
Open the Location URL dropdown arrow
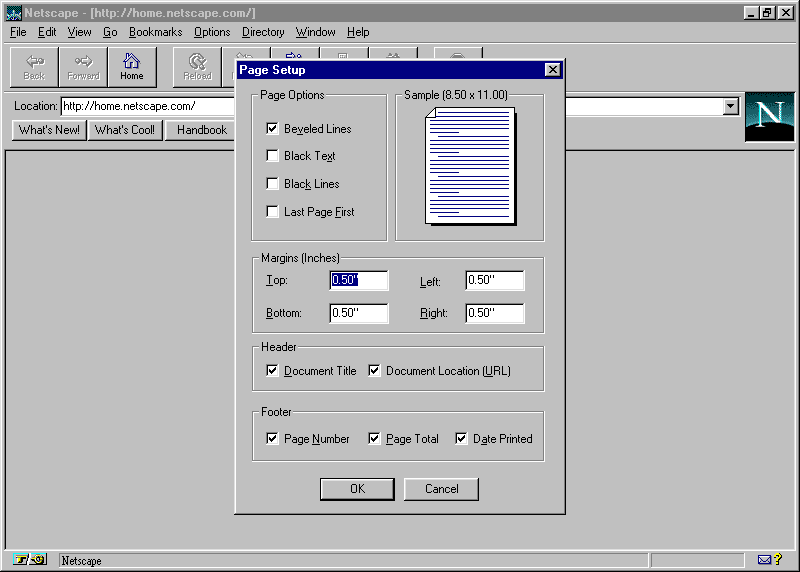click(x=730, y=106)
